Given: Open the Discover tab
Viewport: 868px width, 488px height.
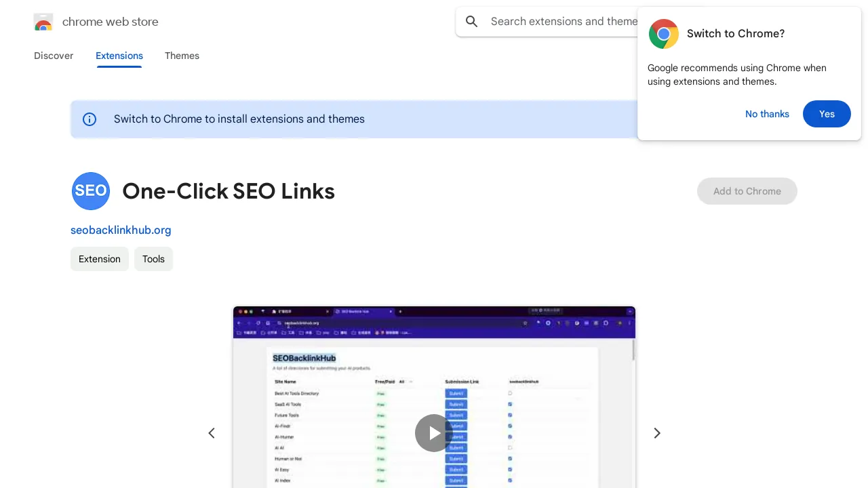Looking at the screenshot, I should coord(54,56).
